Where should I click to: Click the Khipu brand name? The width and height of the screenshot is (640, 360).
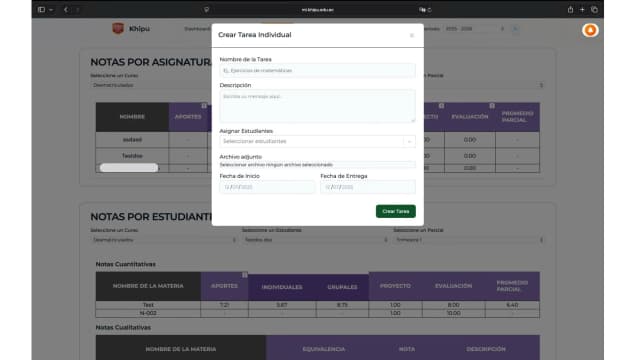139,29
